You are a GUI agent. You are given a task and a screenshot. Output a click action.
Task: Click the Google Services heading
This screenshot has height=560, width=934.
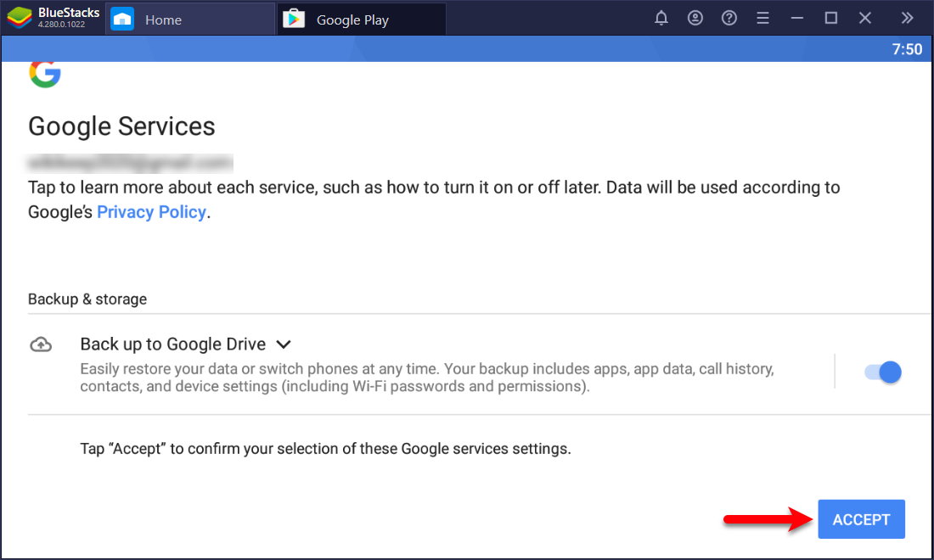click(121, 126)
